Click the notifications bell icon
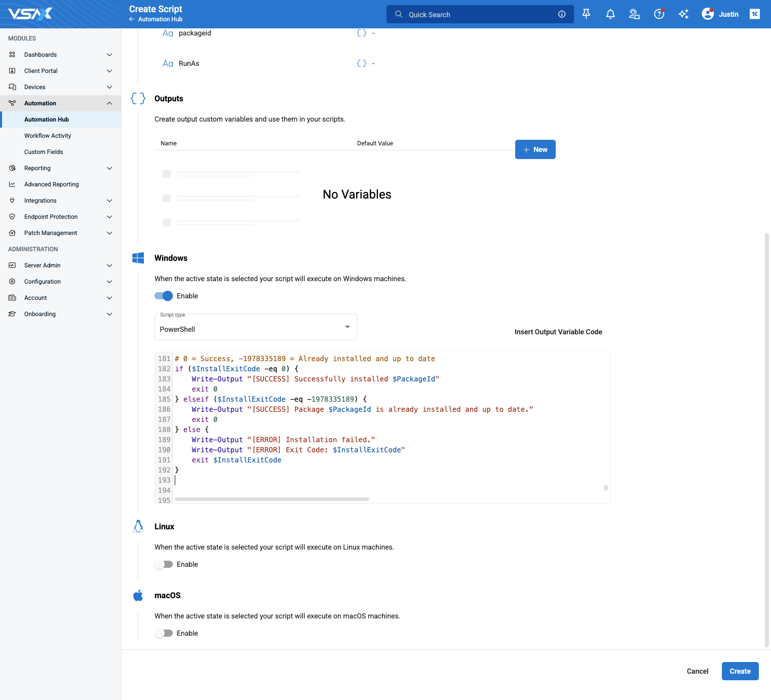Screen dimensions: 771x700 point(610,14)
